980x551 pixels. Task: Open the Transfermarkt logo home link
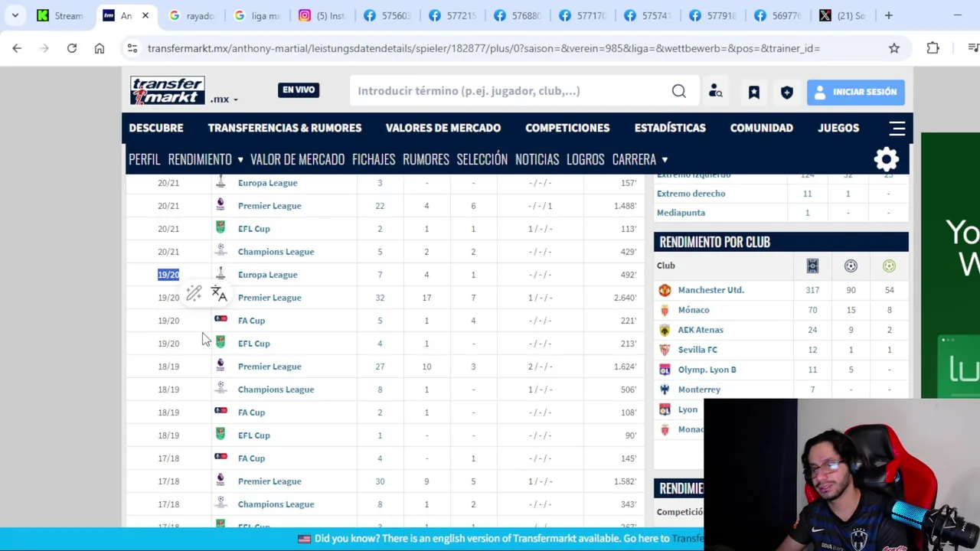(167, 90)
